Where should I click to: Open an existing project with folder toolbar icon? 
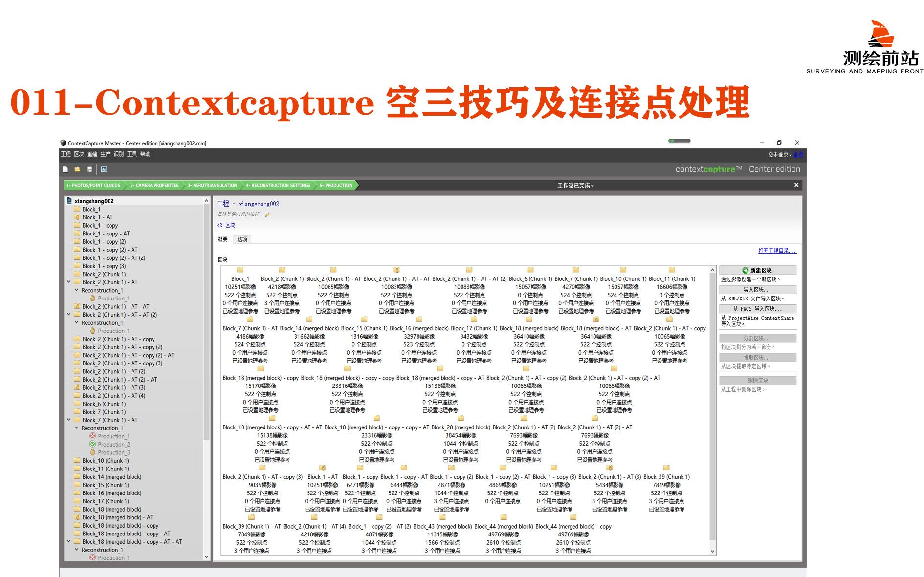77,169
